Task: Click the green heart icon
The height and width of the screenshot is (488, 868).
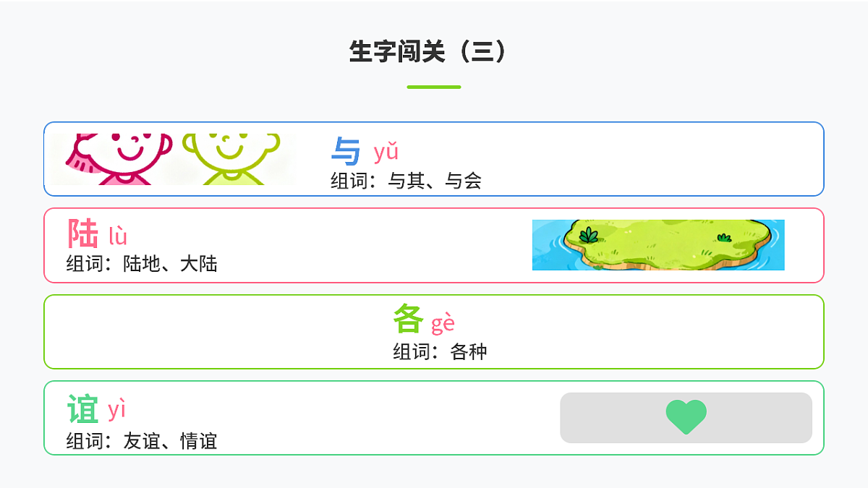Action: [x=686, y=417]
